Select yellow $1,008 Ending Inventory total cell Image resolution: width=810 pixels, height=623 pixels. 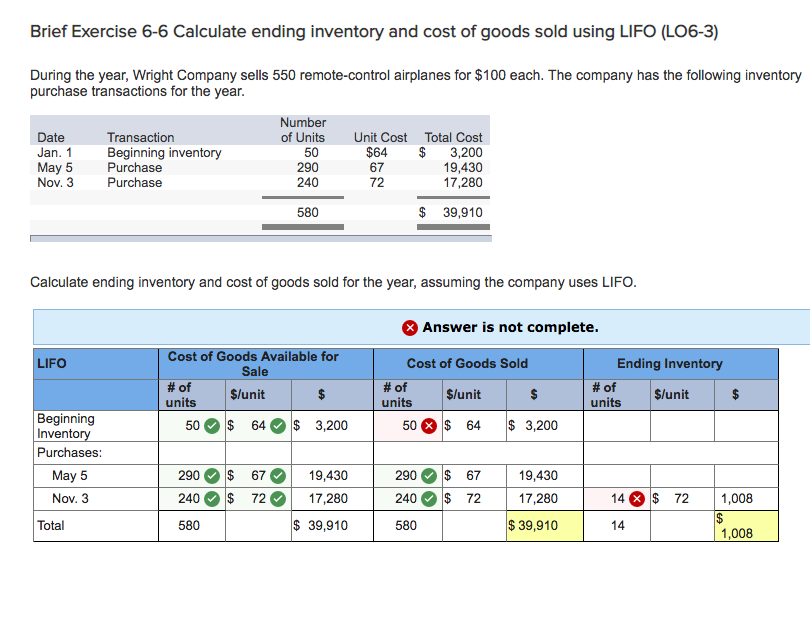(746, 526)
